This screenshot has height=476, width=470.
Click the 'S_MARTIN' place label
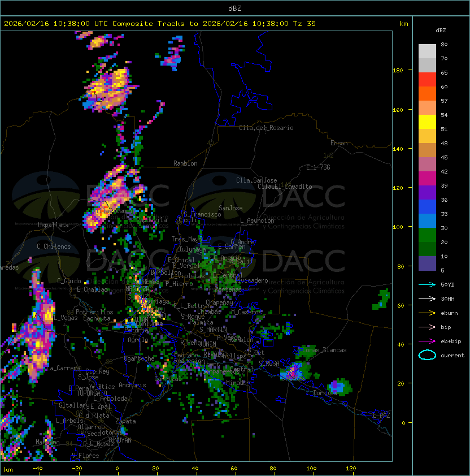point(214,329)
